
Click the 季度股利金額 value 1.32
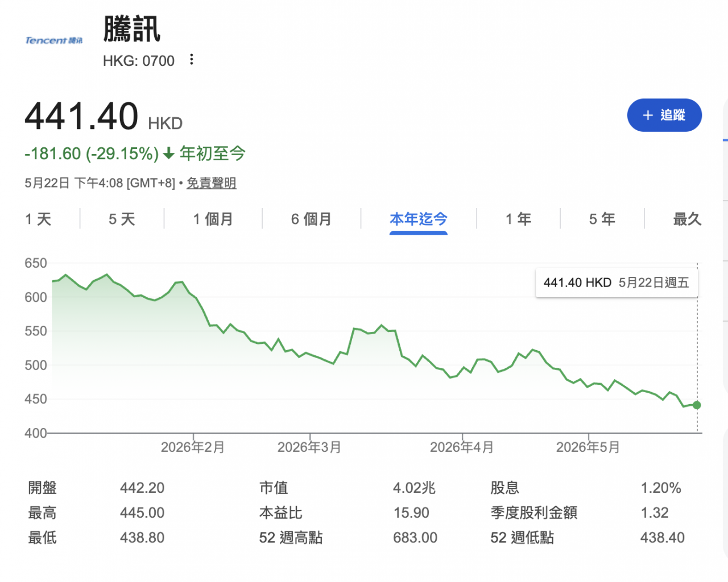655,513
